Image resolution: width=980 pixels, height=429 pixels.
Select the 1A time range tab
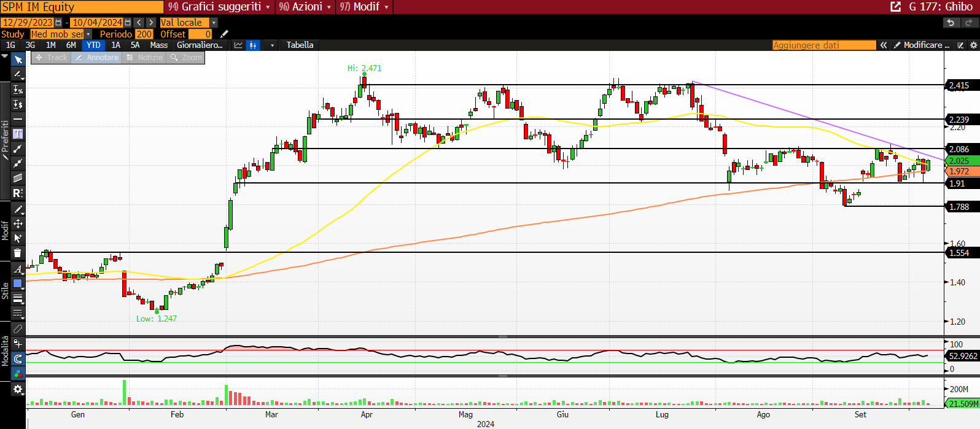(x=115, y=45)
